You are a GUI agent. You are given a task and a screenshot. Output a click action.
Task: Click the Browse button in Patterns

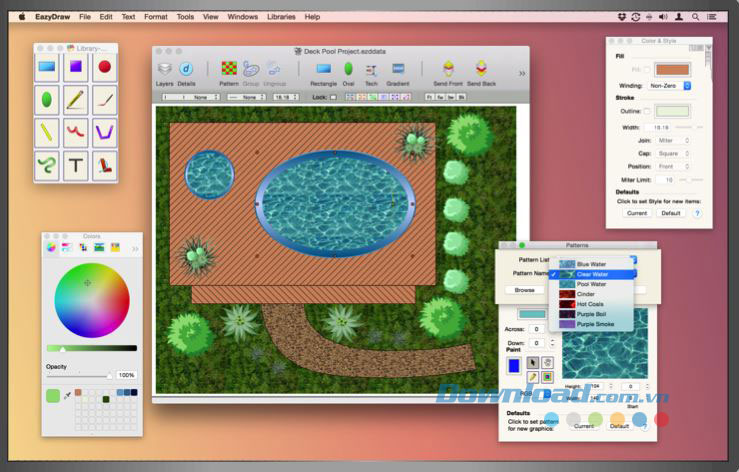coord(524,290)
